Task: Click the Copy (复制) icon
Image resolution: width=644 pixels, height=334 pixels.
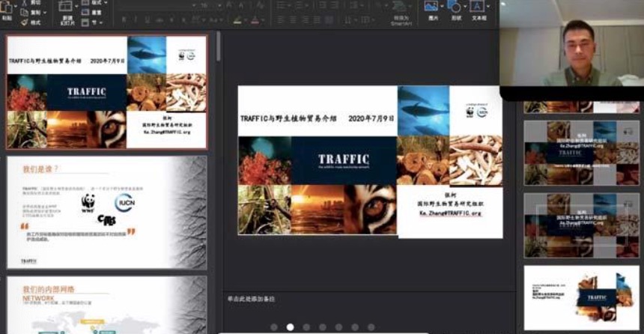Action: [25, 13]
